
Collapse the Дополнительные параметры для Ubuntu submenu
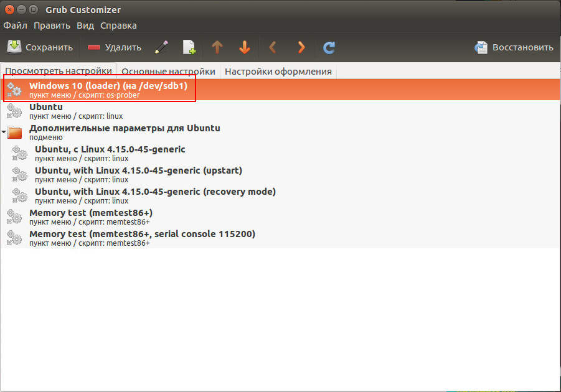(x=4, y=132)
